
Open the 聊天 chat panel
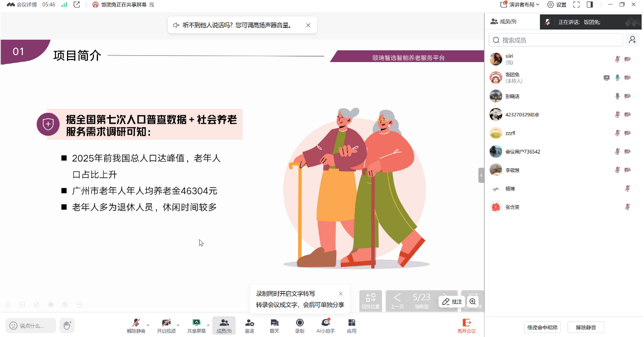[274, 323]
